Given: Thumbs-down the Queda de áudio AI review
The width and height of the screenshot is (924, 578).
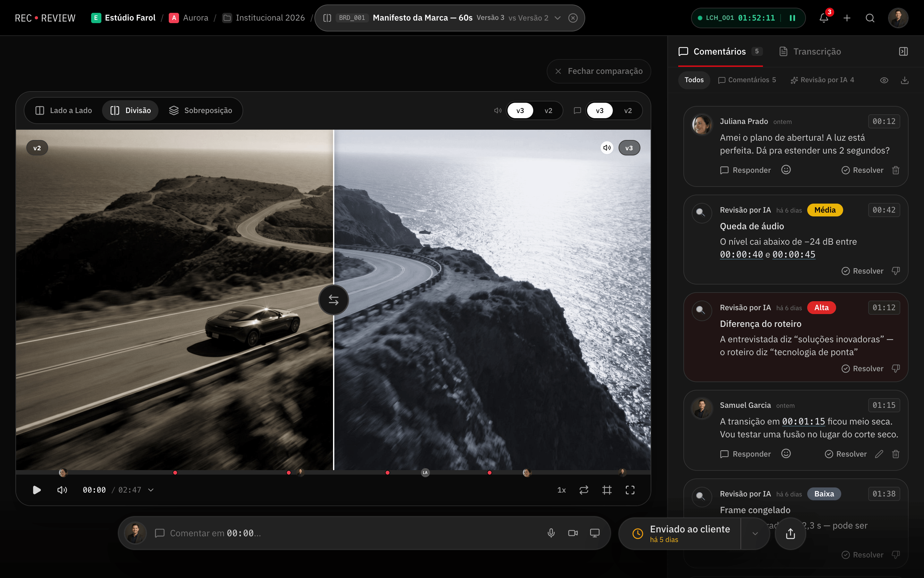Looking at the screenshot, I should (x=896, y=271).
